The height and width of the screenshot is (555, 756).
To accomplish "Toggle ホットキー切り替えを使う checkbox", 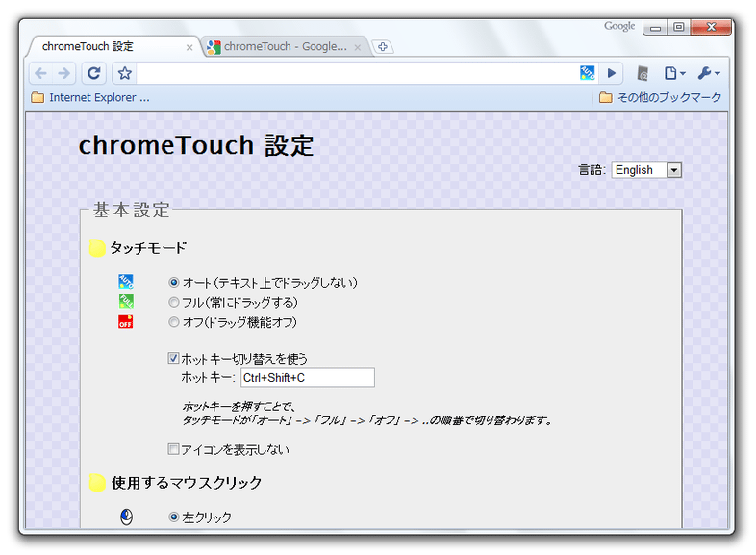I will (x=173, y=358).
